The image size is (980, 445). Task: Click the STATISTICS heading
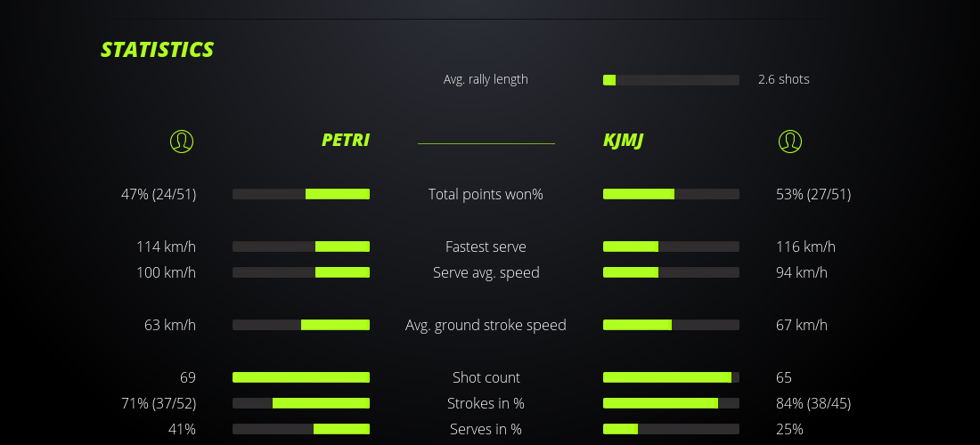157,50
